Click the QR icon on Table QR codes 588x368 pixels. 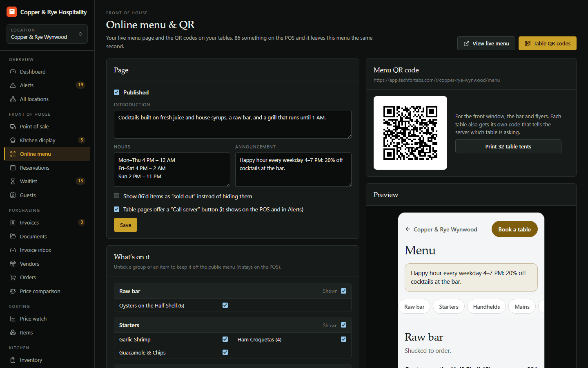click(x=528, y=43)
